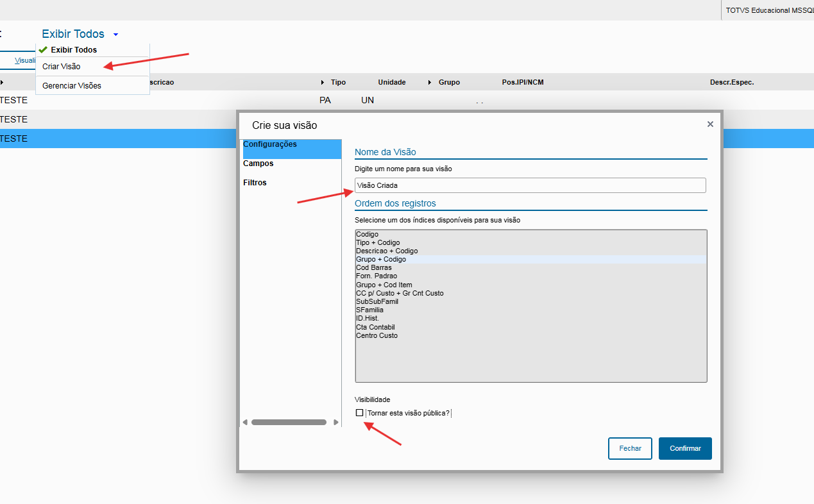Select the Centro Custo index
The height and width of the screenshot is (504, 814).
530,335
